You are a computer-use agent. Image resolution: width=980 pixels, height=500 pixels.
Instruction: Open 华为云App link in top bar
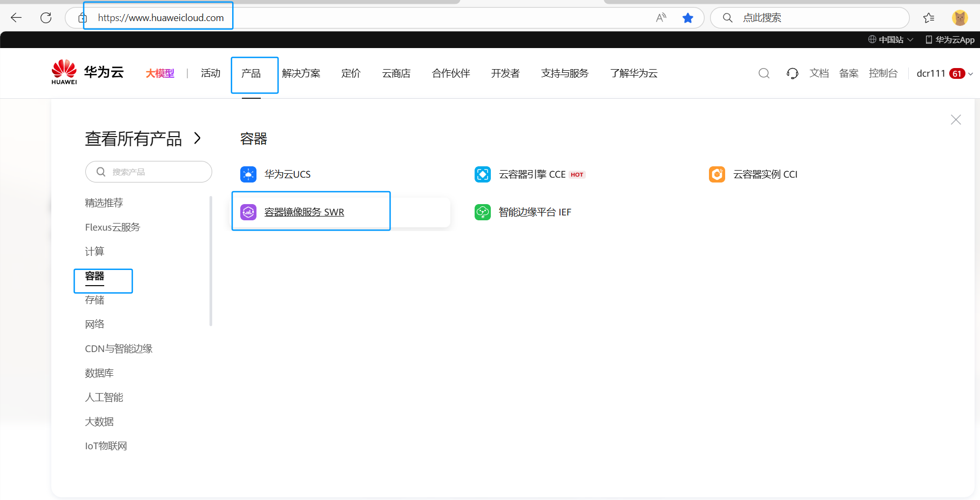[950, 39]
